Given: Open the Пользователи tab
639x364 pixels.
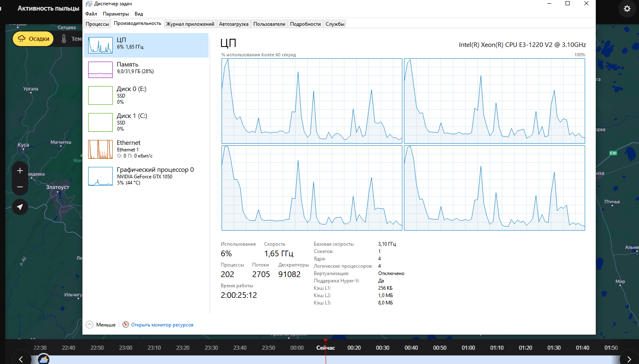Looking at the screenshot, I should coord(269,24).
